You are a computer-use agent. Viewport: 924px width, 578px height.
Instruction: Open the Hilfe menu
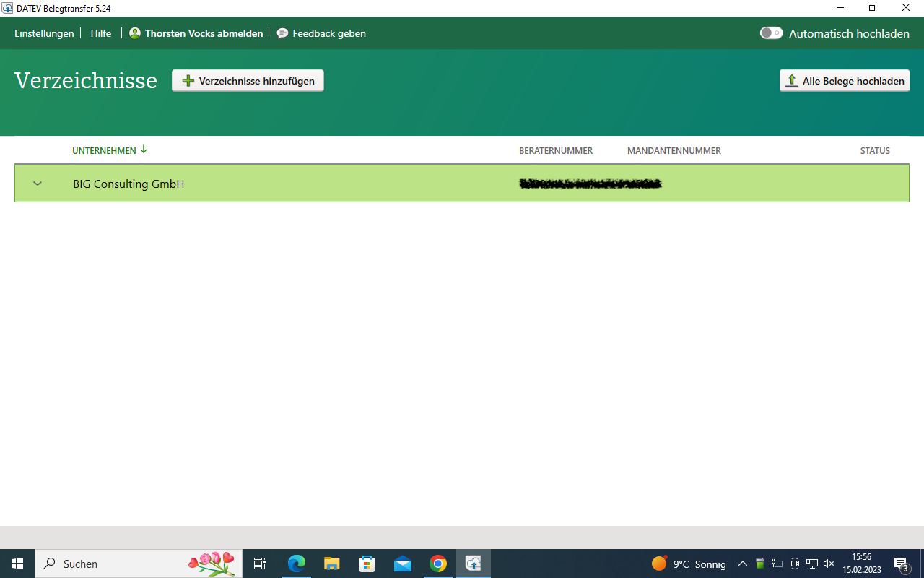click(101, 33)
